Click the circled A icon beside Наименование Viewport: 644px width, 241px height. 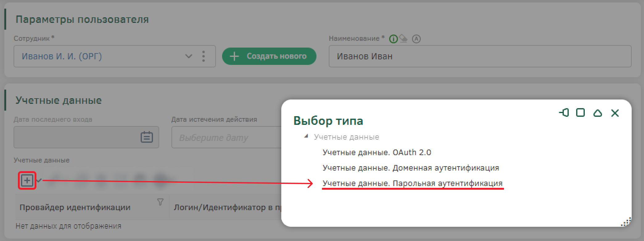click(x=416, y=39)
